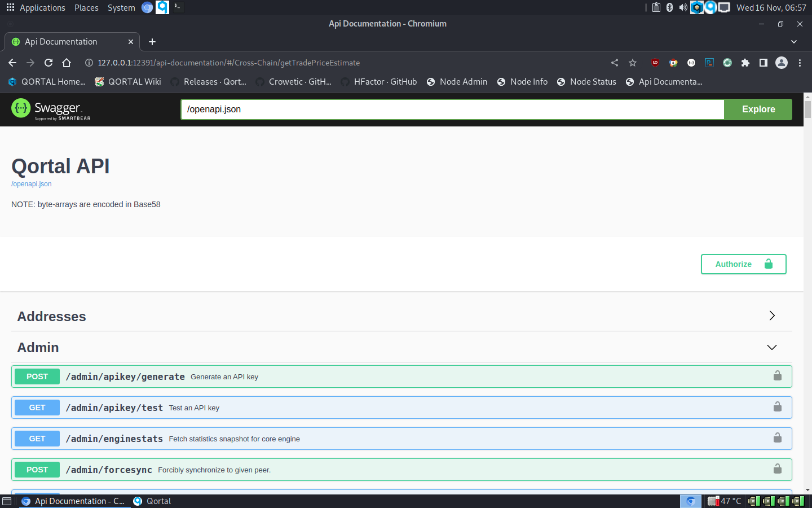
Task: Launch Chromium from the top panel
Action: 147,7
